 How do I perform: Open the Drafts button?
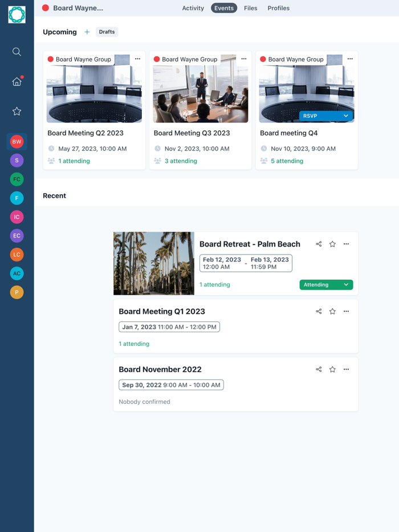point(107,32)
